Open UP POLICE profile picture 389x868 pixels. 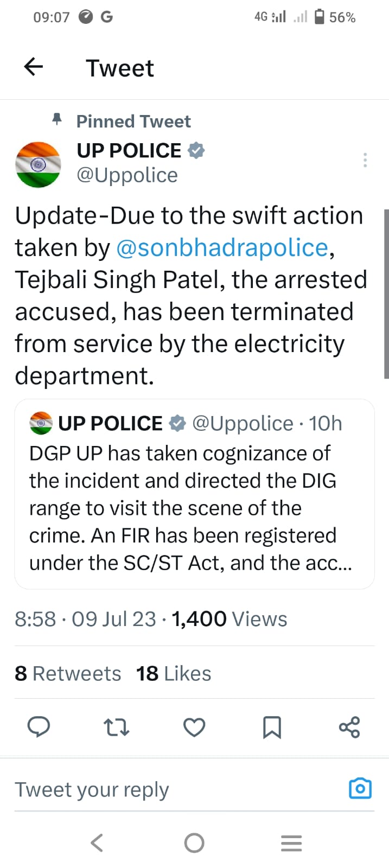(x=38, y=164)
